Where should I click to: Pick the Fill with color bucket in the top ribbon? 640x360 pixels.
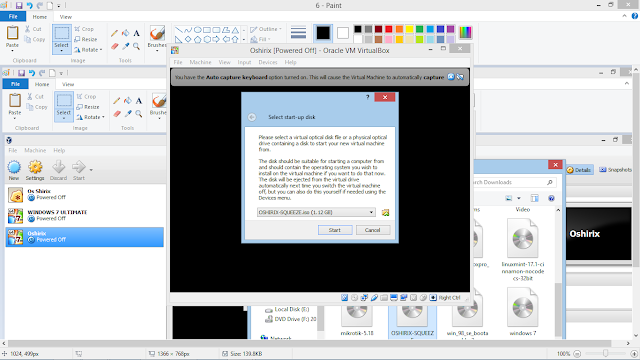tap(126, 33)
